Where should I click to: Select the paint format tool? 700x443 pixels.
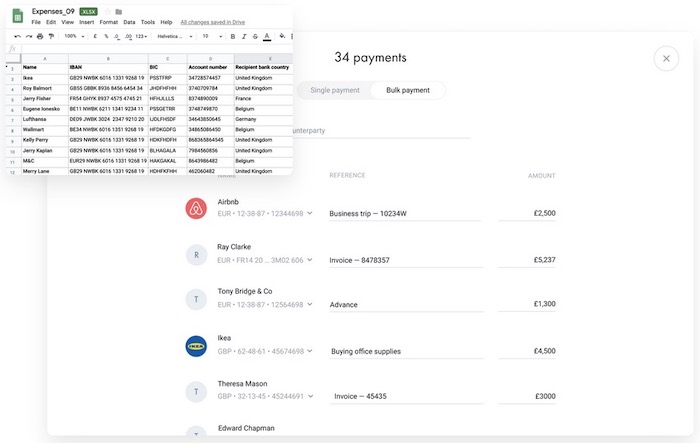(51, 37)
